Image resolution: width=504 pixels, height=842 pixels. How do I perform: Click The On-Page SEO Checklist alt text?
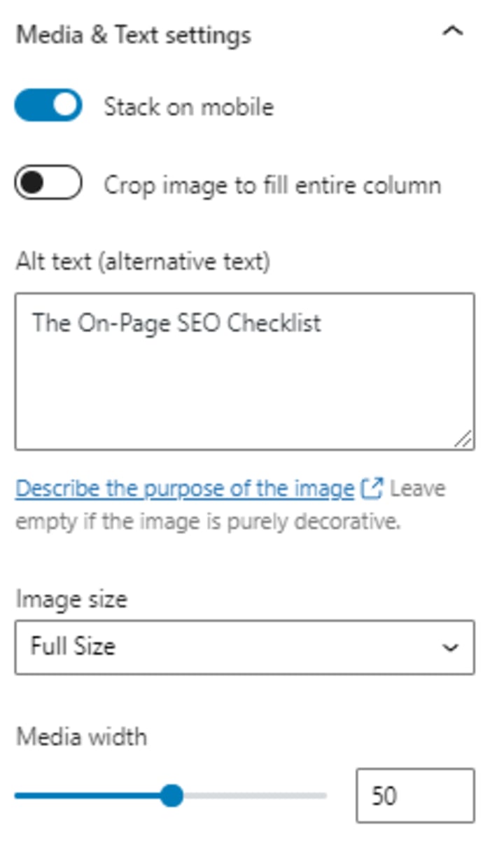point(177,323)
